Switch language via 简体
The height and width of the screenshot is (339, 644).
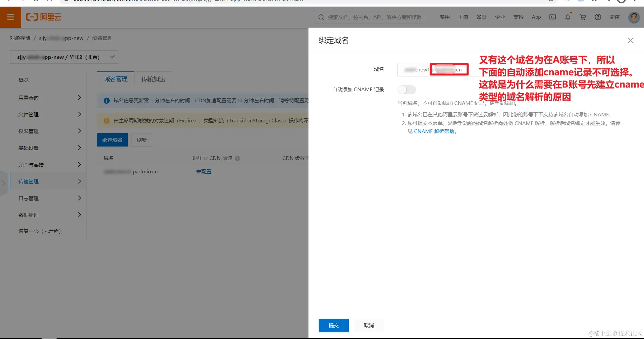(x=614, y=17)
